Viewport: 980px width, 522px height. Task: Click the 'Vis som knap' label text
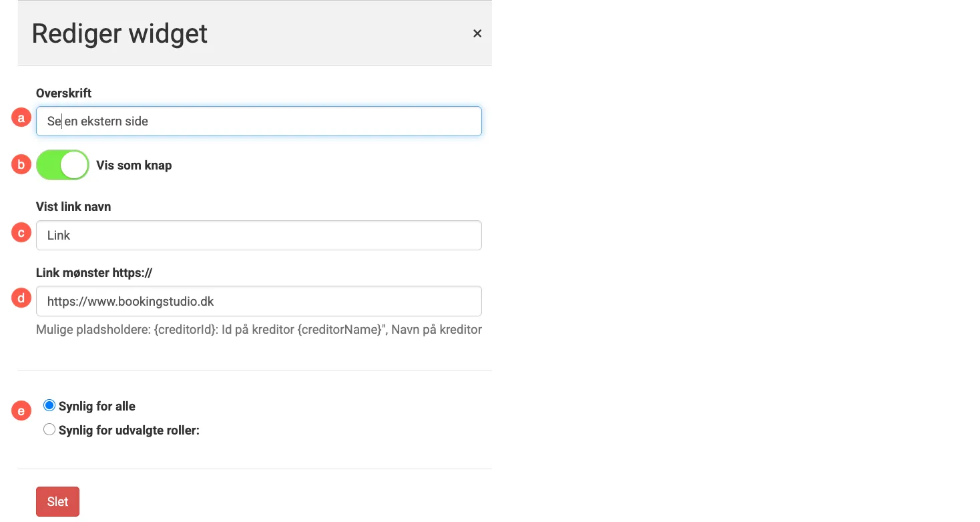[x=134, y=165]
